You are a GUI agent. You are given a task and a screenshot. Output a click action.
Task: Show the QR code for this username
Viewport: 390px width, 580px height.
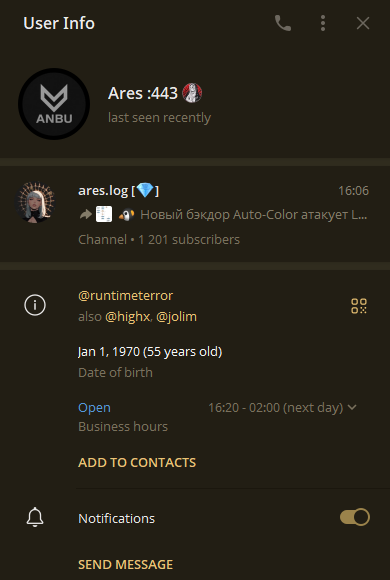click(x=359, y=306)
